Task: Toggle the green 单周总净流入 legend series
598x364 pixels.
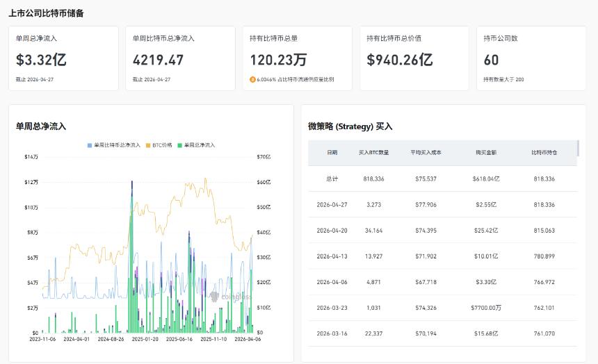Action: (x=196, y=145)
